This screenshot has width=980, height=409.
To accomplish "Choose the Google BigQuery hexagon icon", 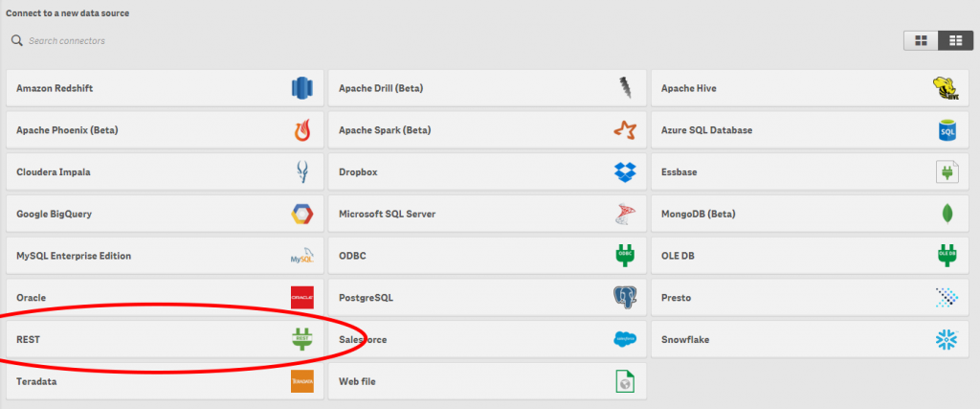I will [301, 214].
